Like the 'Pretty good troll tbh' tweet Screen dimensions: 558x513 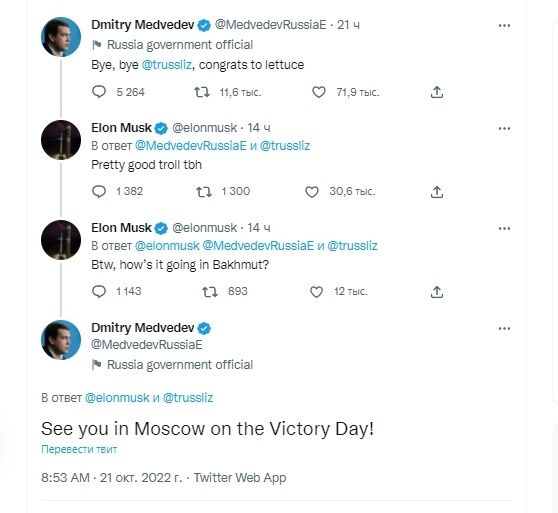[x=312, y=192]
